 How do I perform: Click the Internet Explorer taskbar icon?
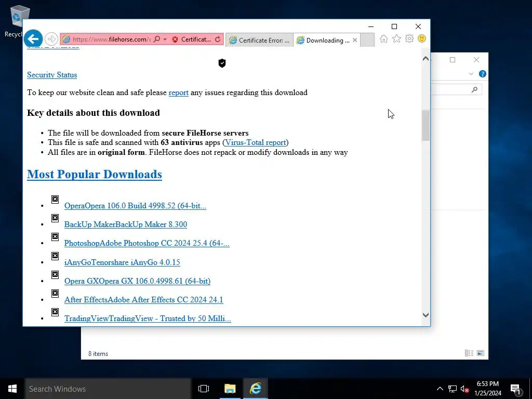(x=256, y=389)
